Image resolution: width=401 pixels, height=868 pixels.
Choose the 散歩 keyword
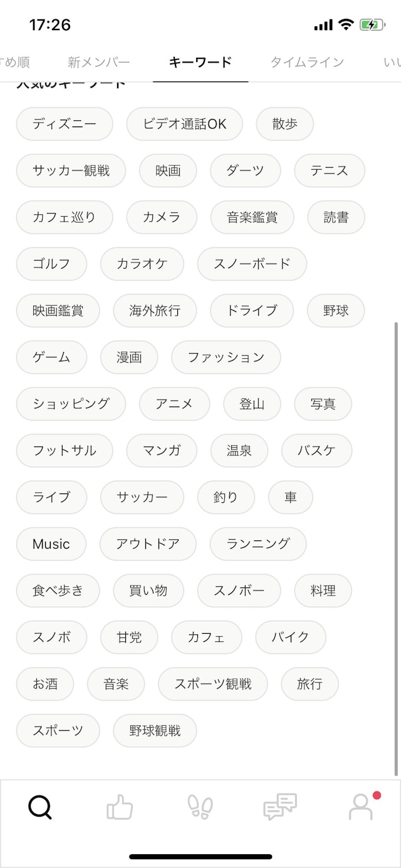284,123
